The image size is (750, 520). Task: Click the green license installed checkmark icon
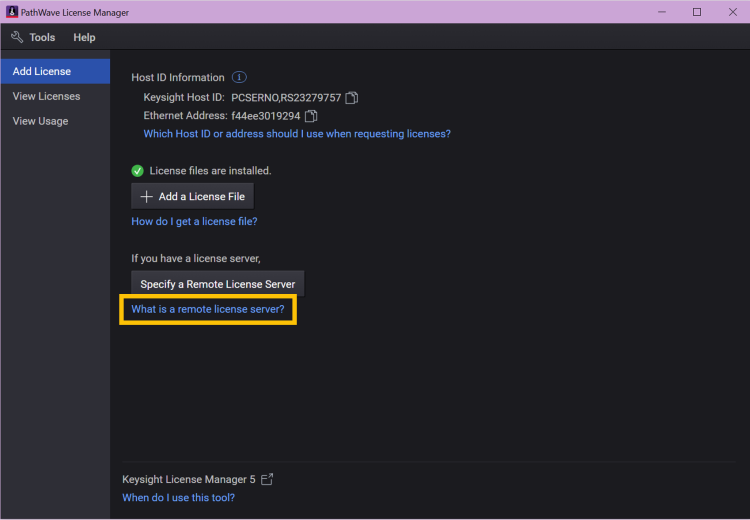click(x=137, y=171)
